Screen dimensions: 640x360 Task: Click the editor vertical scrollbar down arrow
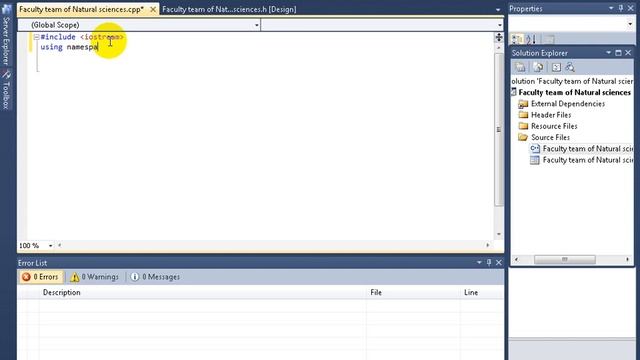click(499, 234)
